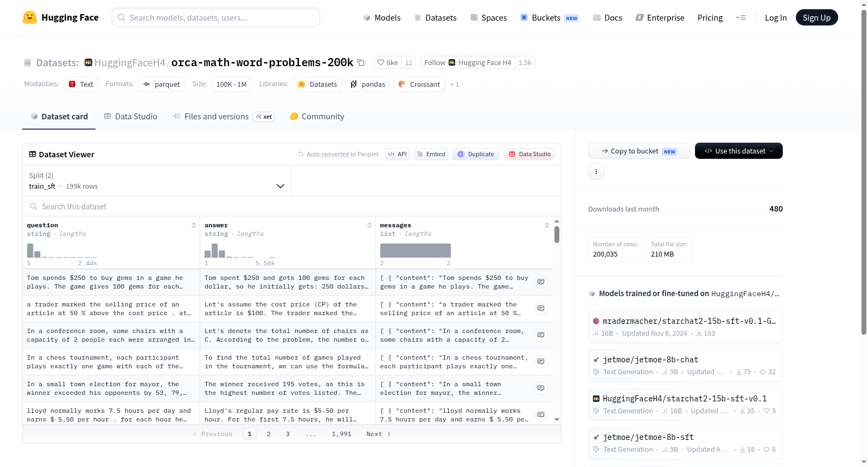Screen dimensions: 868x467
Task: Switch to the Dataset card tab
Action: click(x=59, y=116)
